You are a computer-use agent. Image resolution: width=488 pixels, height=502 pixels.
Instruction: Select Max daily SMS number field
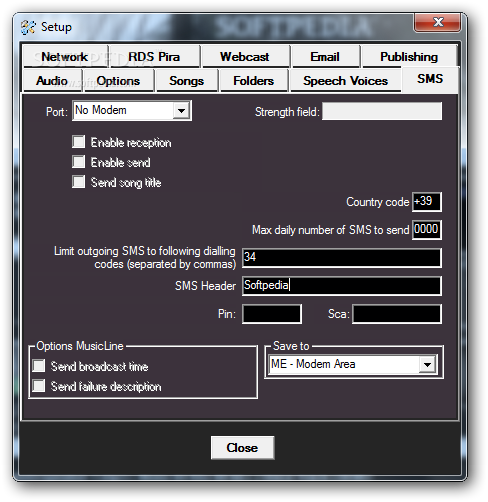[x=427, y=230]
